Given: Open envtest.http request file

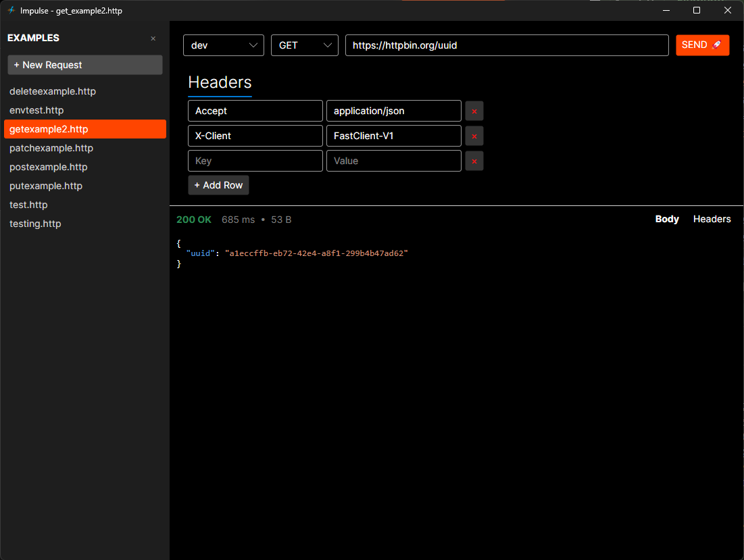Looking at the screenshot, I should (36, 110).
